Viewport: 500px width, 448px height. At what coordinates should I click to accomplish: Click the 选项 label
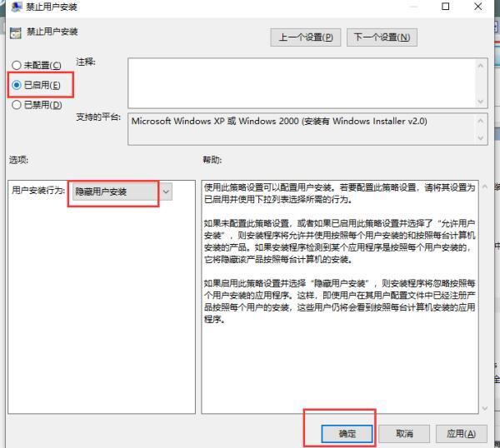tap(18, 160)
